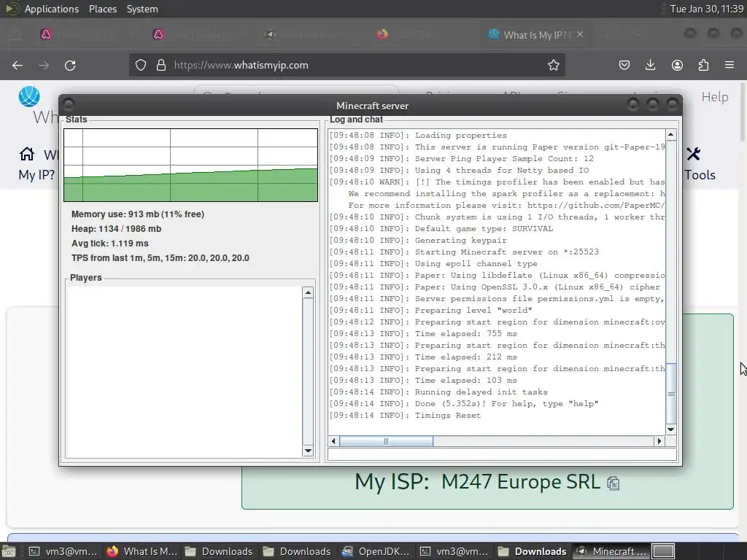This screenshot has height=560, width=747.
Task: Switch to the bold Downloads taskbar button
Action: [x=533, y=551]
